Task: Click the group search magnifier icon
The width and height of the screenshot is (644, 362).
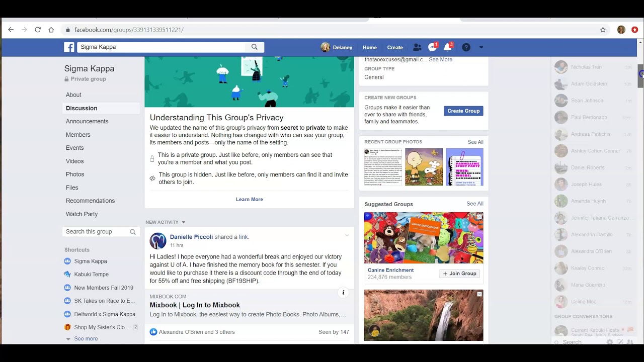Action: [x=133, y=232]
